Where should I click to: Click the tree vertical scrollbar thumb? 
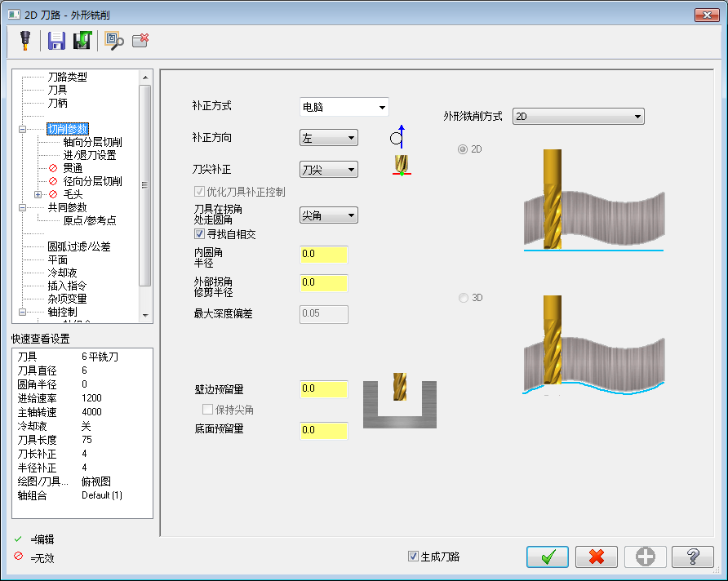pyautogui.click(x=145, y=185)
